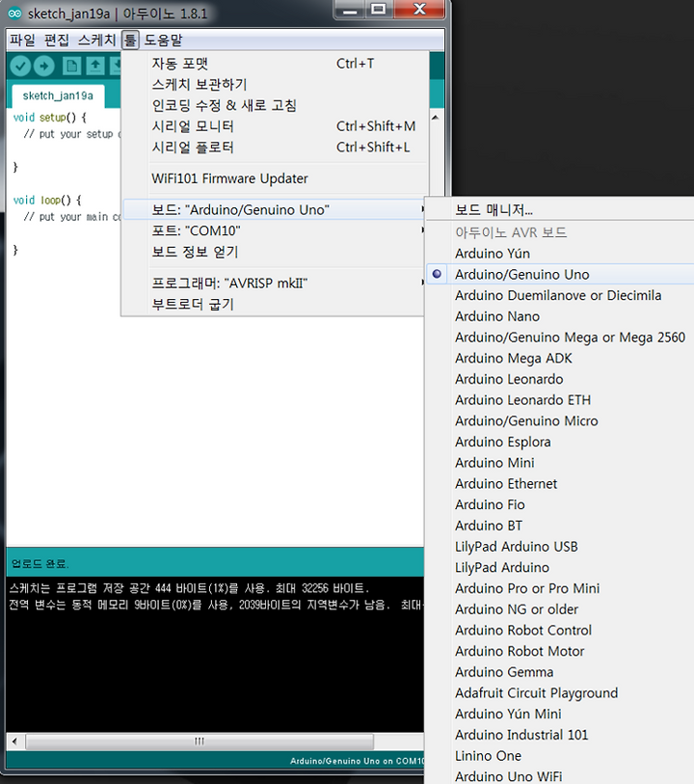
Task: Expand the 포트: "COM10" submenu
Action: click(275, 230)
